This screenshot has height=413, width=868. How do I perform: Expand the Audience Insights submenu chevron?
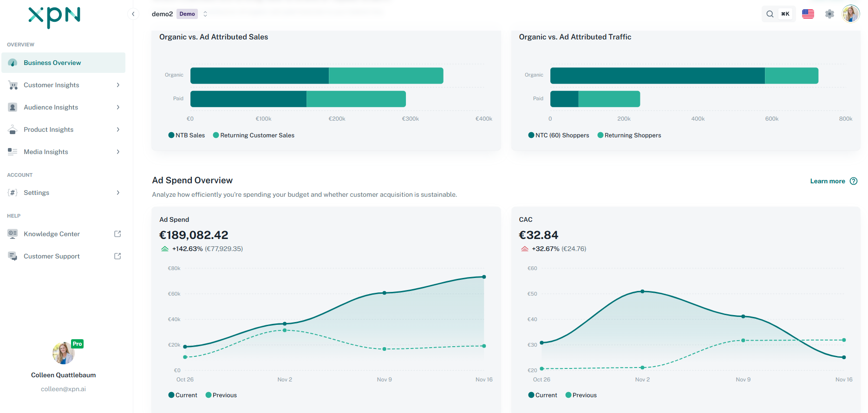(x=118, y=107)
